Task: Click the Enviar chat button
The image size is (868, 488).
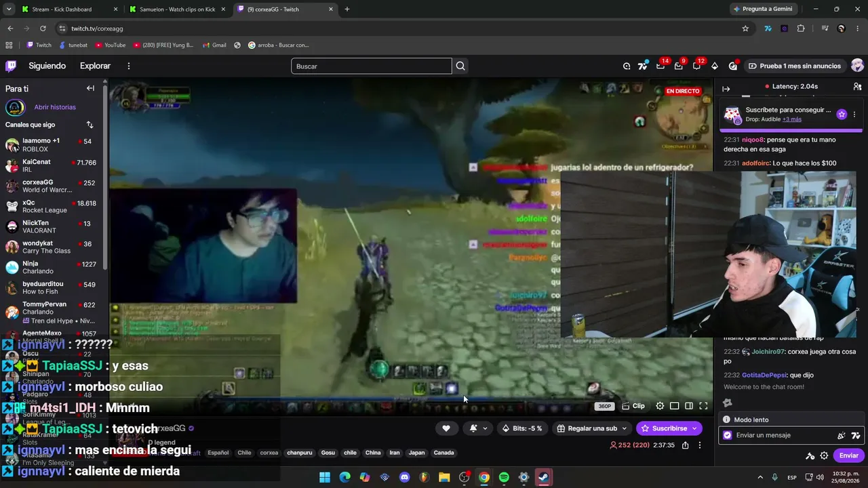Action: 848,455
